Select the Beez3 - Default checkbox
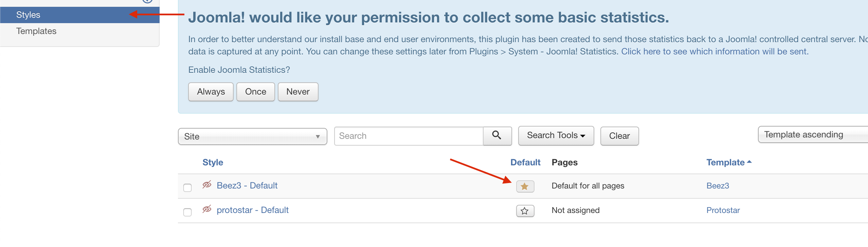 click(x=187, y=187)
